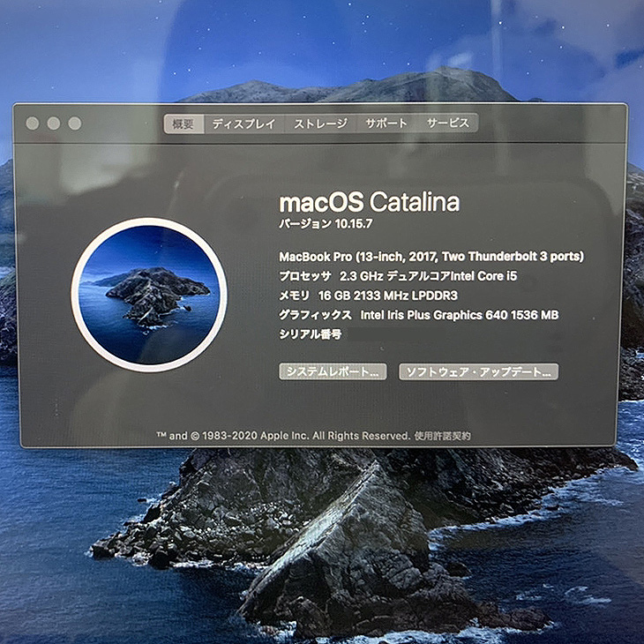Image resolution: width=644 pixels, height=644 pixels.
Task: Click the メモリ label
Action: pyautogui.click(x=294, y=296)
